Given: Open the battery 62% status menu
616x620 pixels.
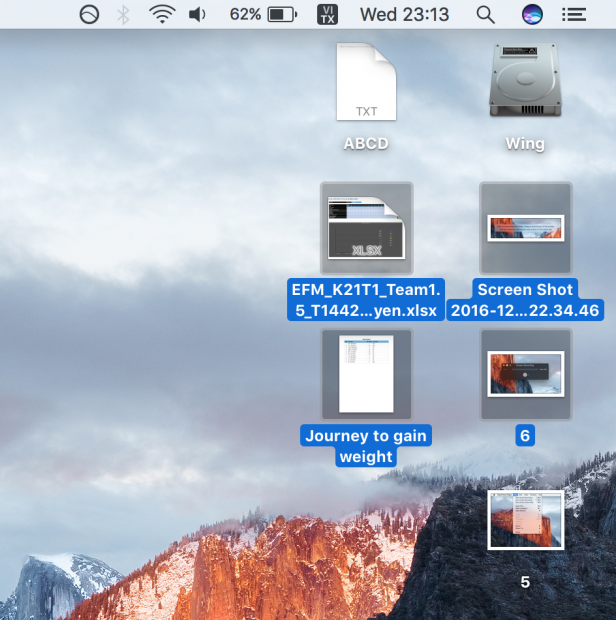Looking at the screenshot, I should pos(263,15).
